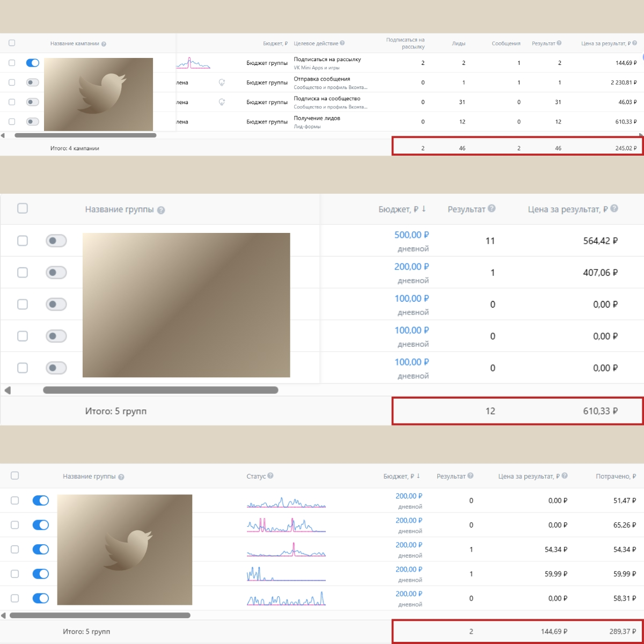This screenshot has width=644, height=644.
Task: Click lightbulb icon in Отправка сообщения row
Action: [x=222, y=83]
